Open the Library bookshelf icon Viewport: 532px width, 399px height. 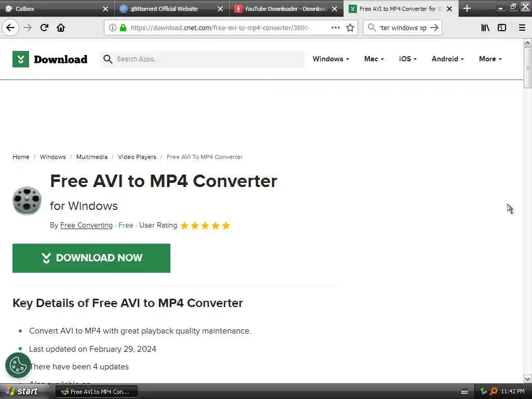pos(485,28)
